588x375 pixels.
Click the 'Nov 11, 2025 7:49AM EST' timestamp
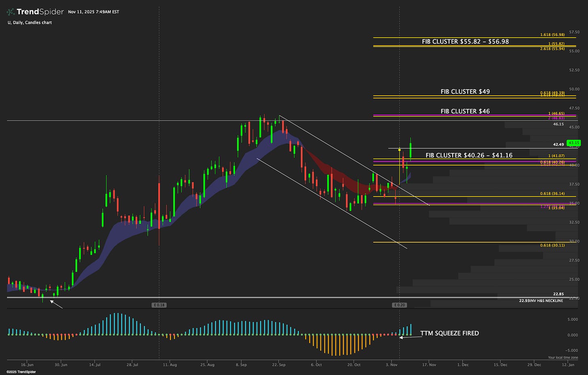point(93,12)
